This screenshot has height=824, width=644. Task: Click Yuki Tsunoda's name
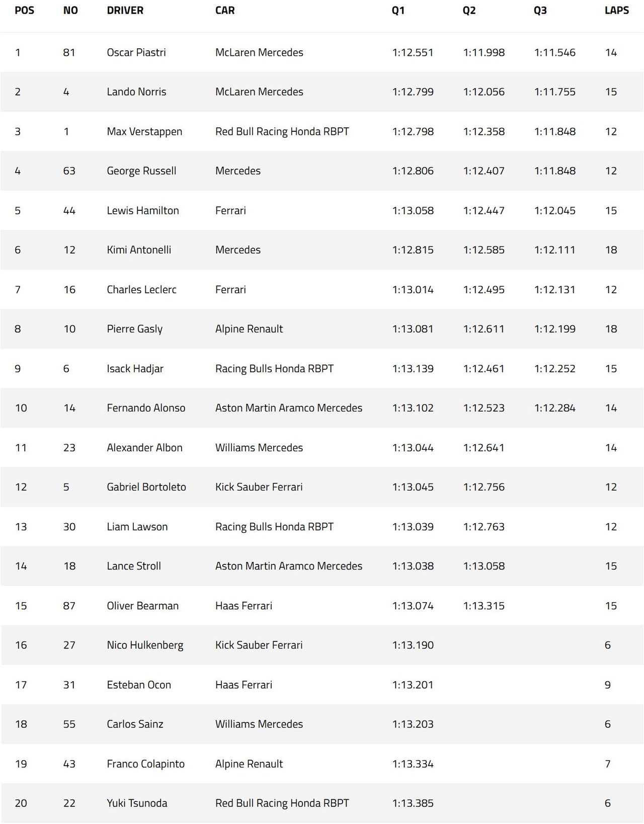pos(137,803)
